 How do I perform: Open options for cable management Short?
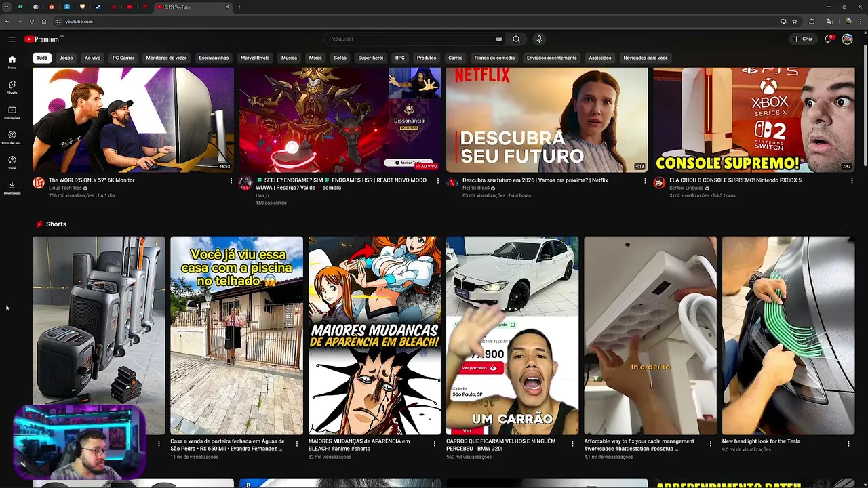(711, 444)
